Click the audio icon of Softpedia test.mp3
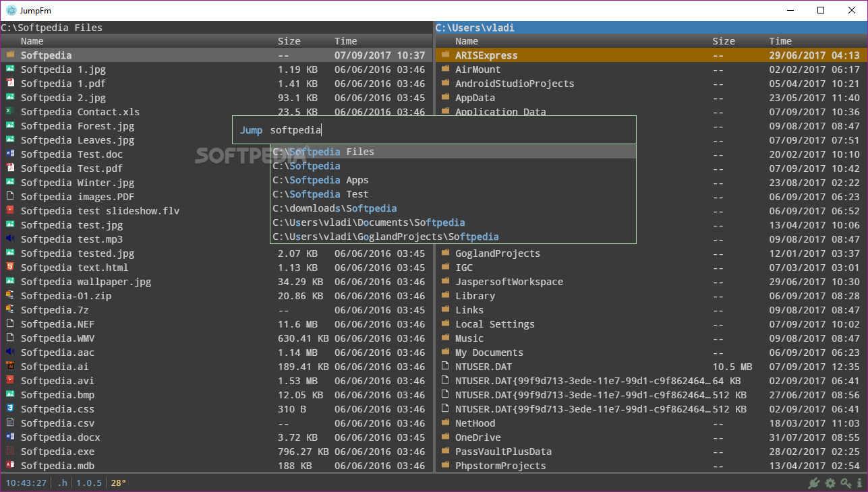 10,239
